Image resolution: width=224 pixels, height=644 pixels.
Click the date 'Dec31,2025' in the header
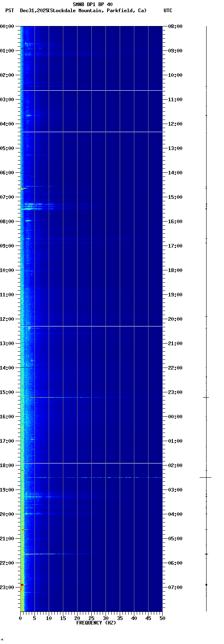click(x=34, y=11)
